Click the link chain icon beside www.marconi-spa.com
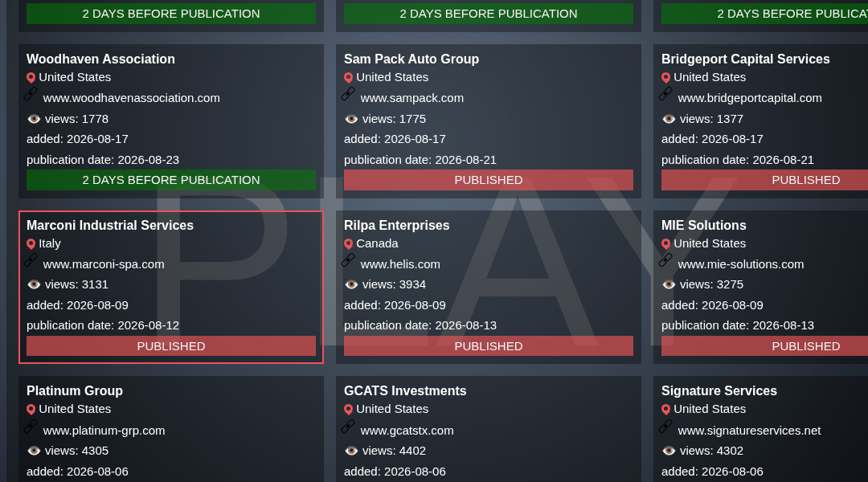This screenshot has height=482, width=868. [x=31, y=260]
